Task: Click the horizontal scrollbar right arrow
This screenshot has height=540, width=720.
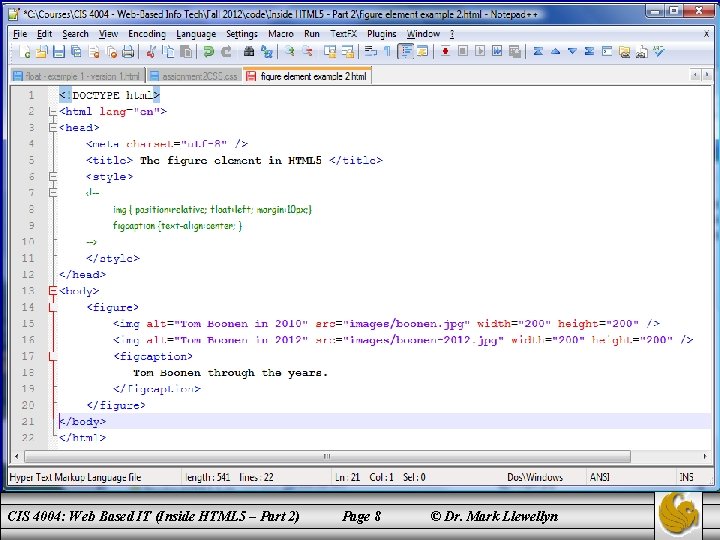Action: [x=705, y=456]
